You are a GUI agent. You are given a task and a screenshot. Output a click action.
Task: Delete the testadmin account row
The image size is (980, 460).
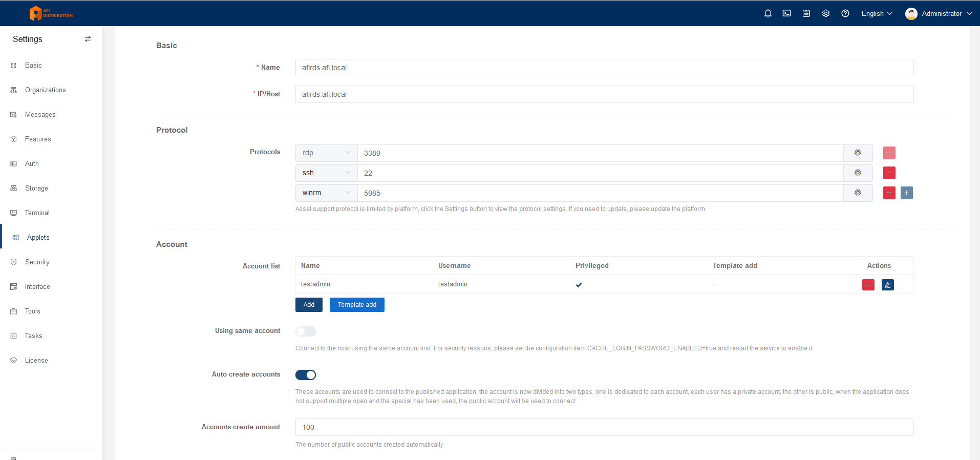click(x=868, y=285)
